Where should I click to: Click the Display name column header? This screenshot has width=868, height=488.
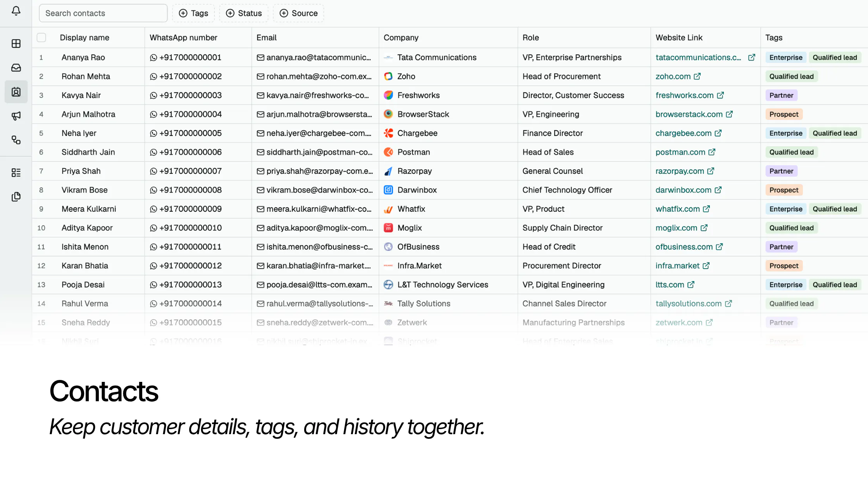(x=84, y=38)
